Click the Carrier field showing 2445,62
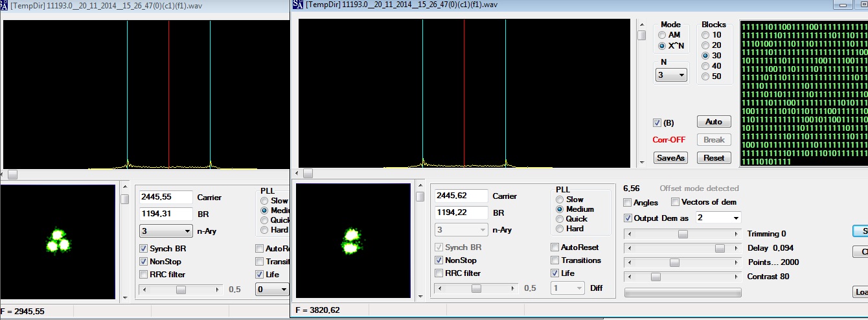 coord(461,196)
